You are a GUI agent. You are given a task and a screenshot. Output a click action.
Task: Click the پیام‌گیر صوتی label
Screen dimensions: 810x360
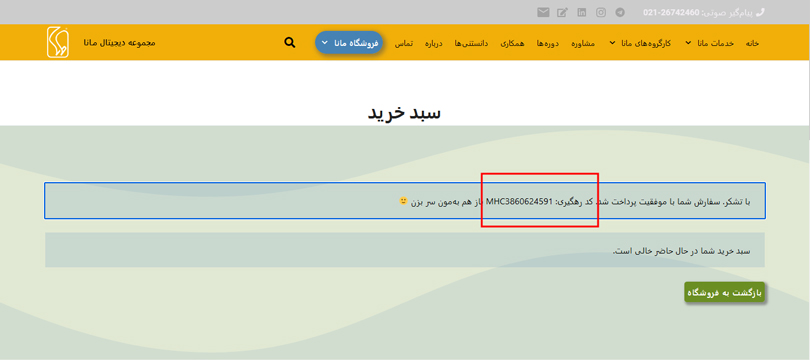point(727,12)
